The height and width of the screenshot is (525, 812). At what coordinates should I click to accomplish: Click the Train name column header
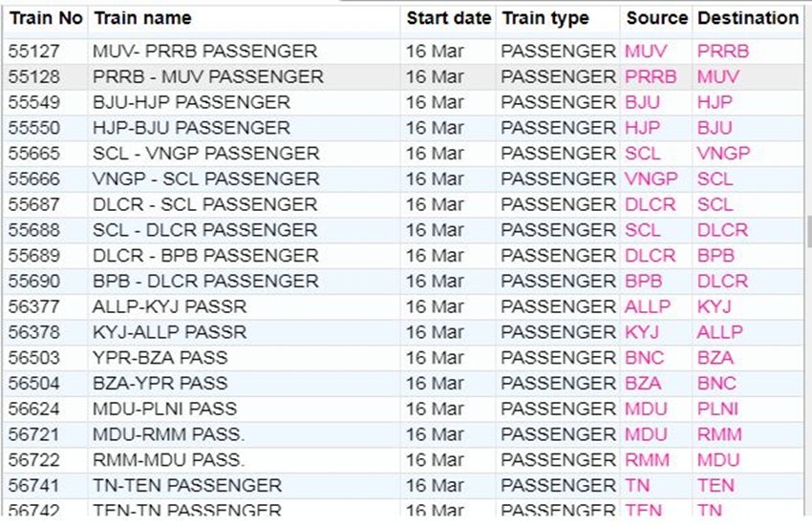point(142,18)
